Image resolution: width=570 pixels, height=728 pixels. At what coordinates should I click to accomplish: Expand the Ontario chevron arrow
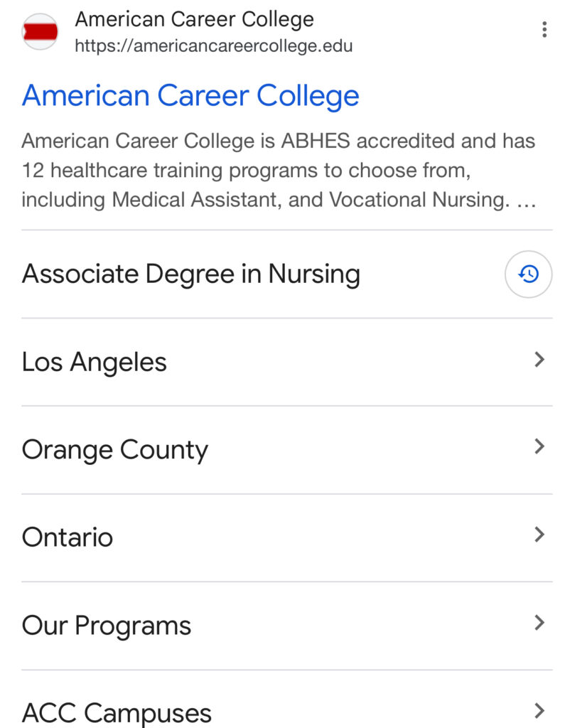pyautogui.click(x=539, y=535)
